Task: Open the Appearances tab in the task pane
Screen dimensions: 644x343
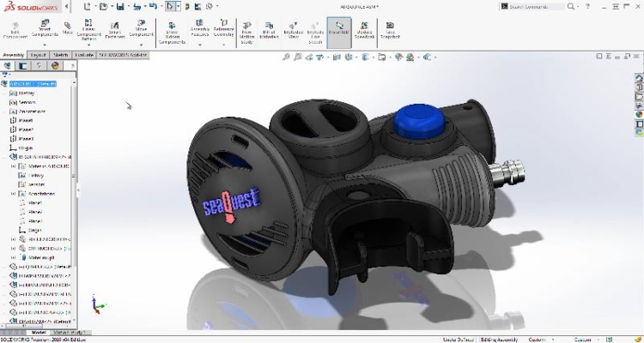Action: (x=639, y=114)
